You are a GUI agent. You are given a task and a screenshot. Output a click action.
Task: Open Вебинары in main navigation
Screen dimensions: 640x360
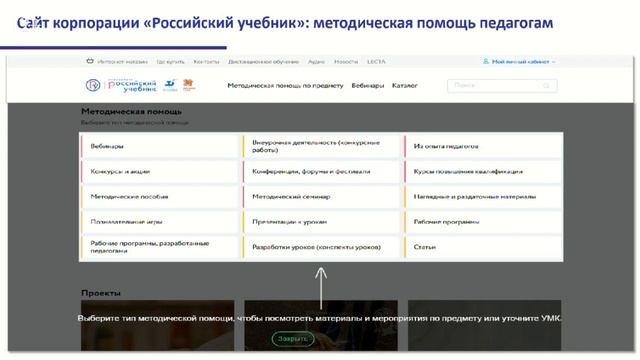pyautogui.click(x=368, y=86)
